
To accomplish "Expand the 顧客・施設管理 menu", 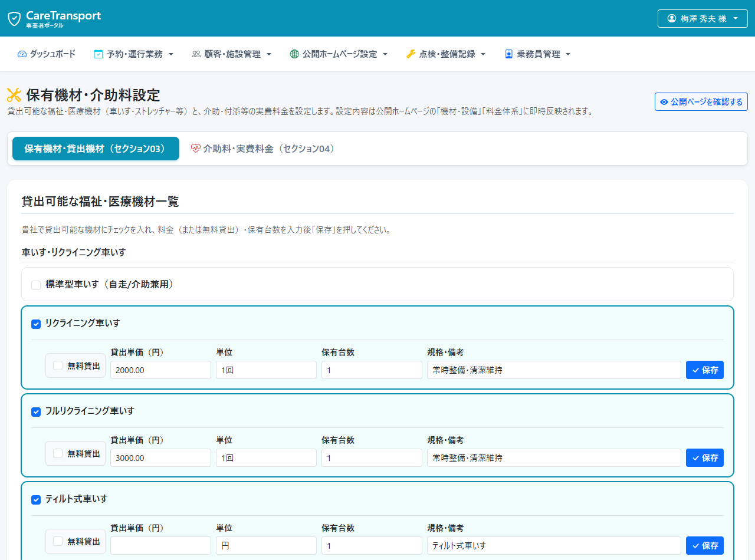I will point(232,54).
